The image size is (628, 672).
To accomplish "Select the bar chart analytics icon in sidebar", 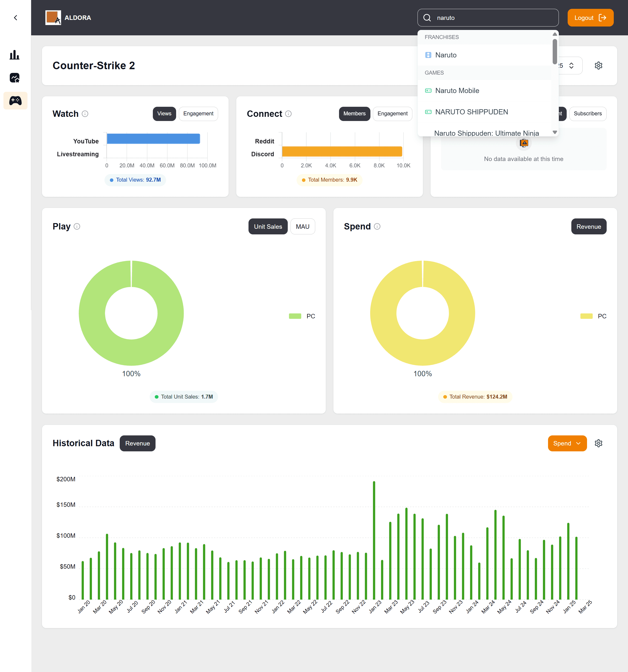I will [x=15, y=55].
